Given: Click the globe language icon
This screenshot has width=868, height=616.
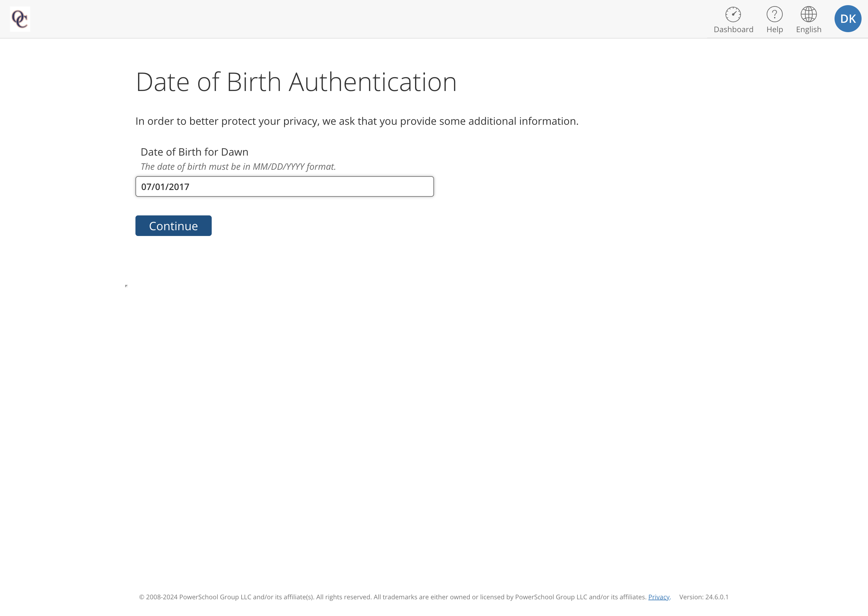Looking at the screenshot, I should 808,14.
